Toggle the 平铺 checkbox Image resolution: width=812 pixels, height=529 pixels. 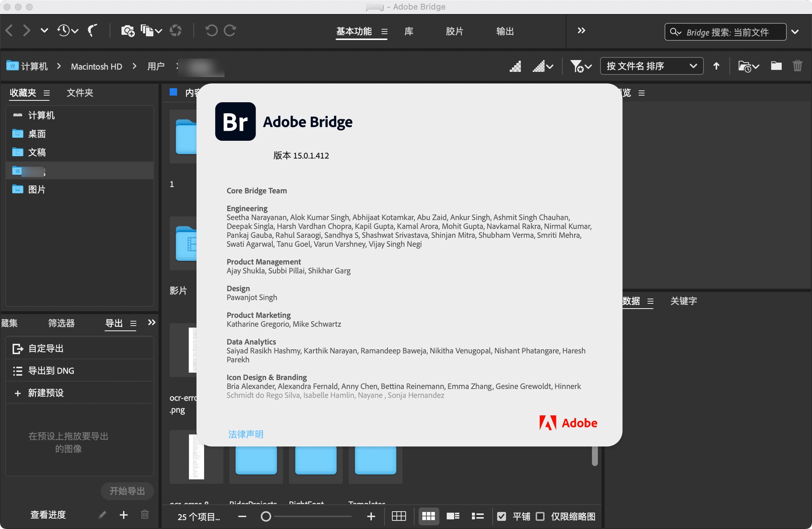(x=502, y=516)
